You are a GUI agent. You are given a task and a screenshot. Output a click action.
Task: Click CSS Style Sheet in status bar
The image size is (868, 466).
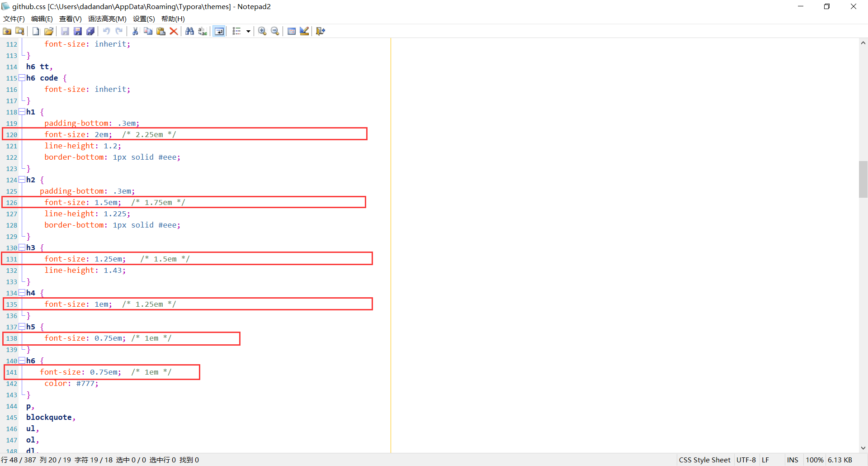pos(704,460)
